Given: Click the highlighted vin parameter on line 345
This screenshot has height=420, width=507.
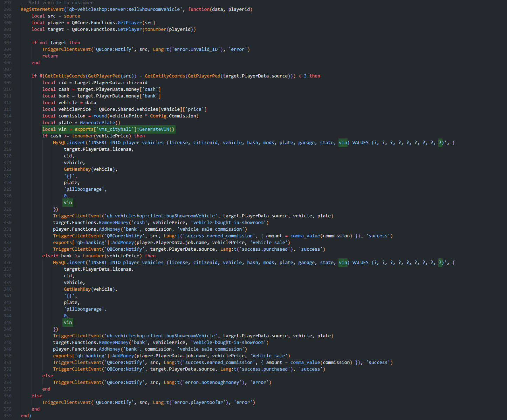Looking at the screenshot, I should point(68,323).
